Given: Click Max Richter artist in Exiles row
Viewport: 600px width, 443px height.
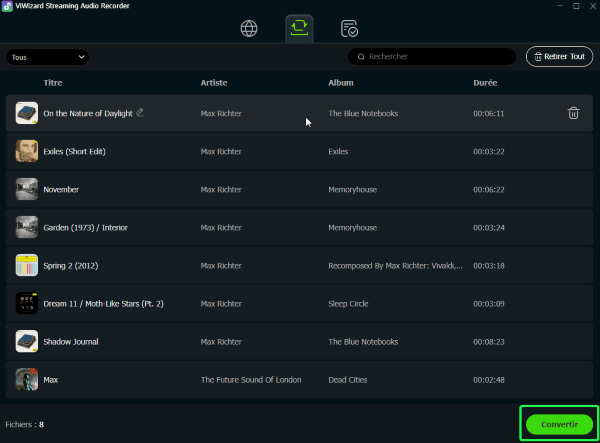Looking at the screenshot, I should point(221,151).
